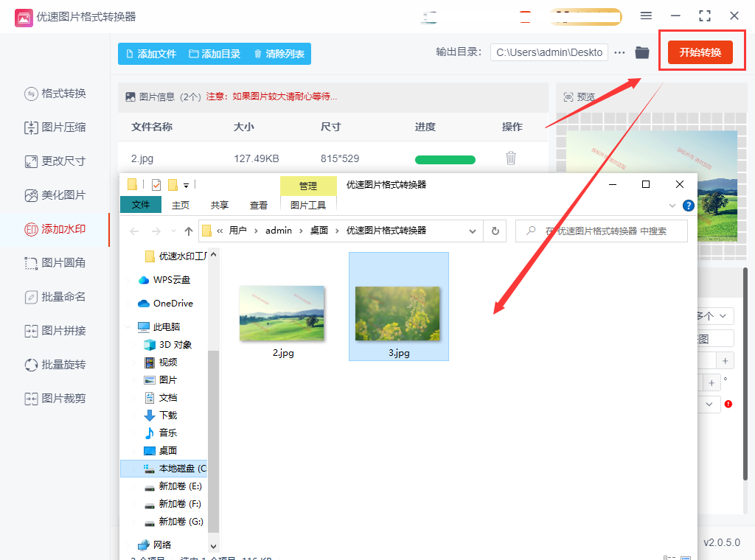Switch to the 主页 ribbon tab

[181, 206]
